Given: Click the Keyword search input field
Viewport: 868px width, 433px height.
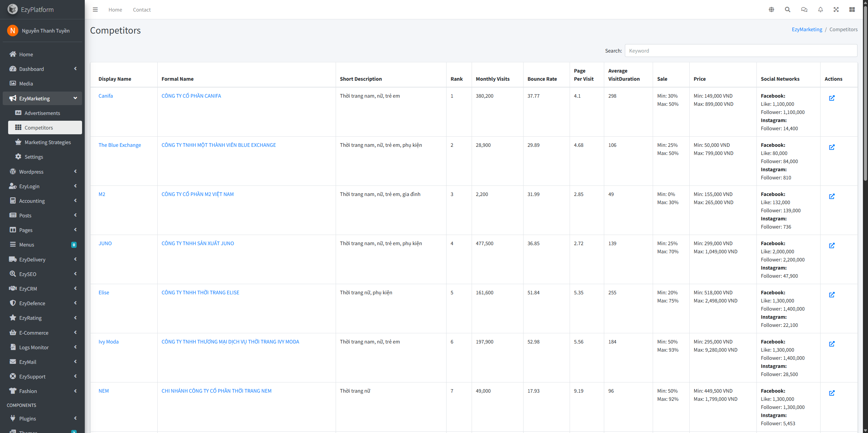Looking at the screenshot, I should [741, 51].
